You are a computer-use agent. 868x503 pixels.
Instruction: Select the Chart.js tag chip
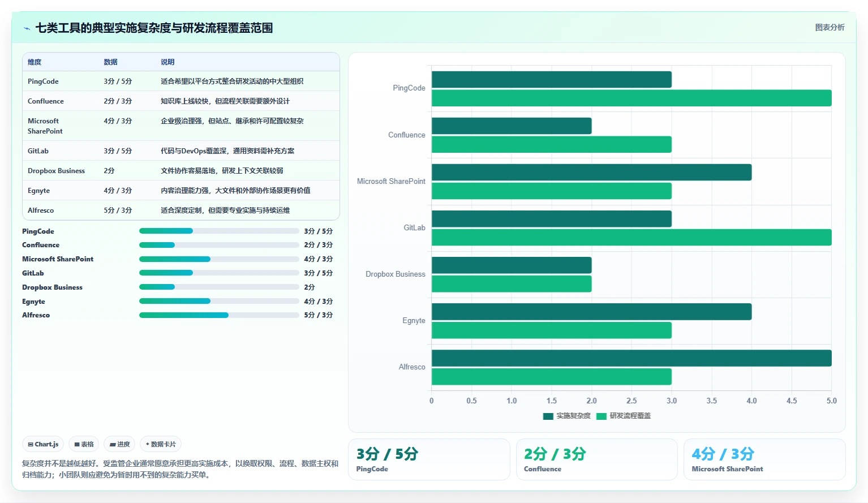(43, 444)
